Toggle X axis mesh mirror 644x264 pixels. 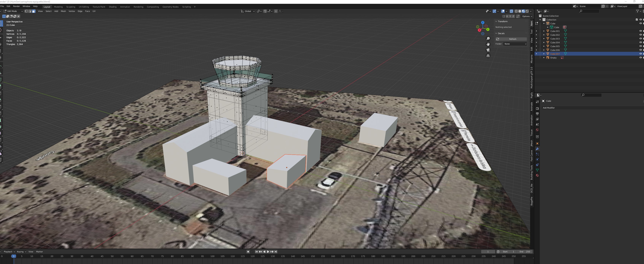(x=507, y=17)
